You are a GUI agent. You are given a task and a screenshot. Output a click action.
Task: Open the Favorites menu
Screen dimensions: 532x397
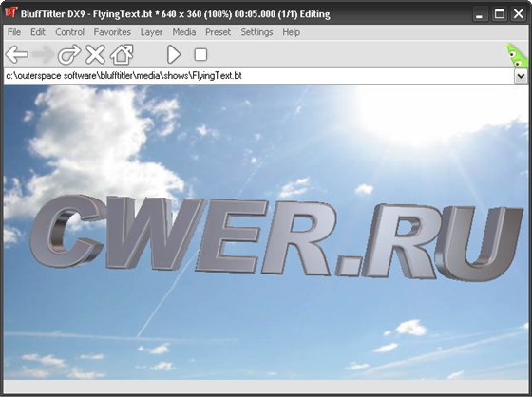(x=112, y=32)
